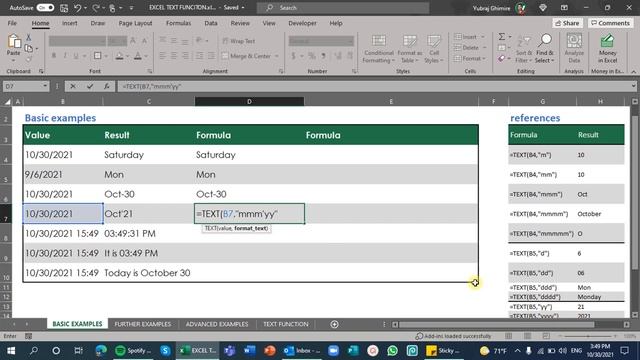This screenshot has height=360, width=640.
Task: Add a new sheet with plus icon
Action: (334, 324)
